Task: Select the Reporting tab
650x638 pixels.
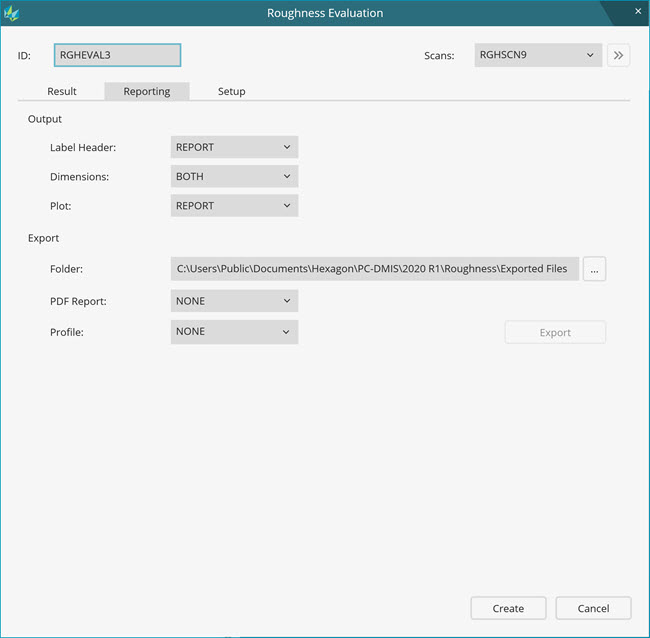Action: 147,91
